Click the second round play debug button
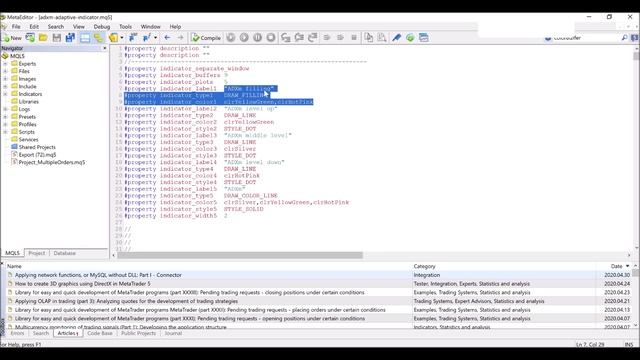 pos(244,38)
